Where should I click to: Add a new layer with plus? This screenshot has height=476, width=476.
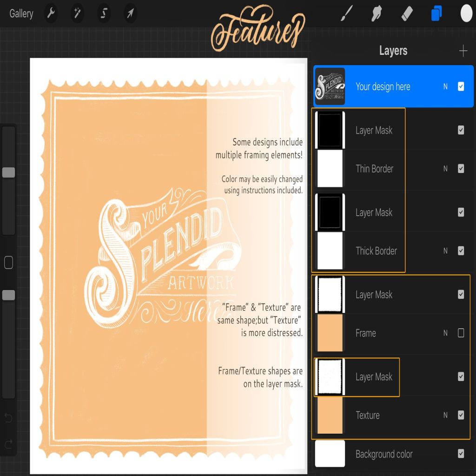coord(463,51)
